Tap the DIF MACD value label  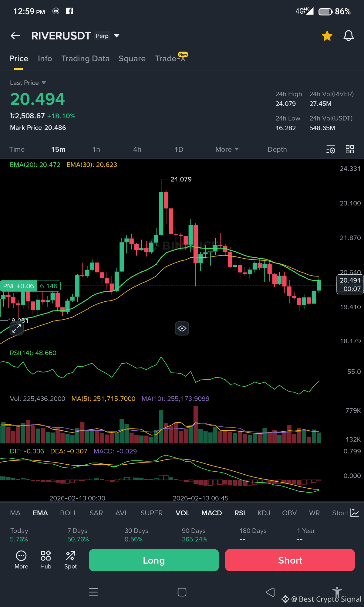(27, 451)
